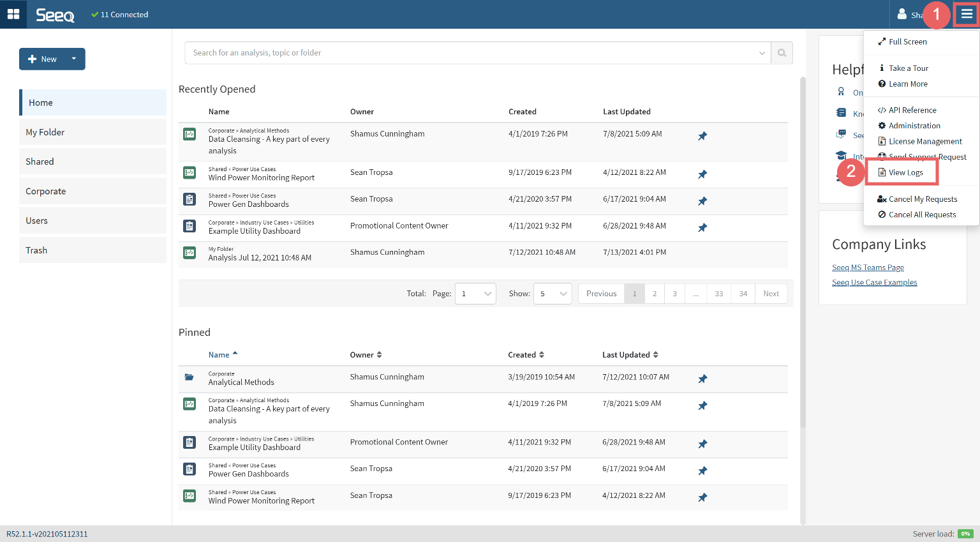
Task: Click the Analysis Jul 12 workbook icon
Action: tap(189, 253)
